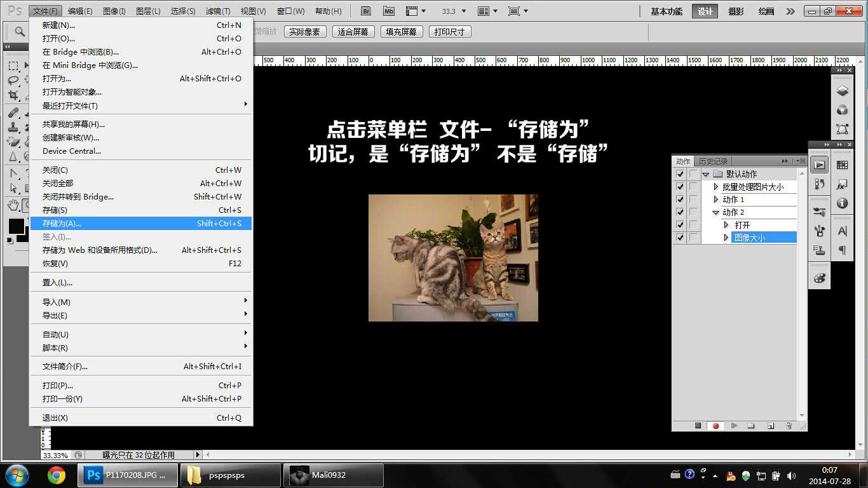This screenshot has width=868, height=488.
Task: Expand the 打开 step triangle
Action: tap(727, 225)
